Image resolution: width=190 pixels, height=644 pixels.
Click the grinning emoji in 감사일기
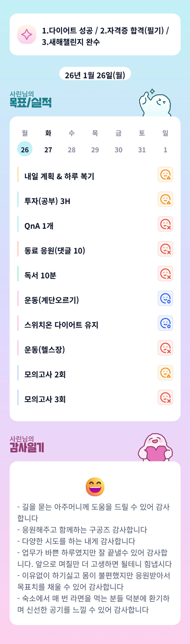tap(95, 487)
